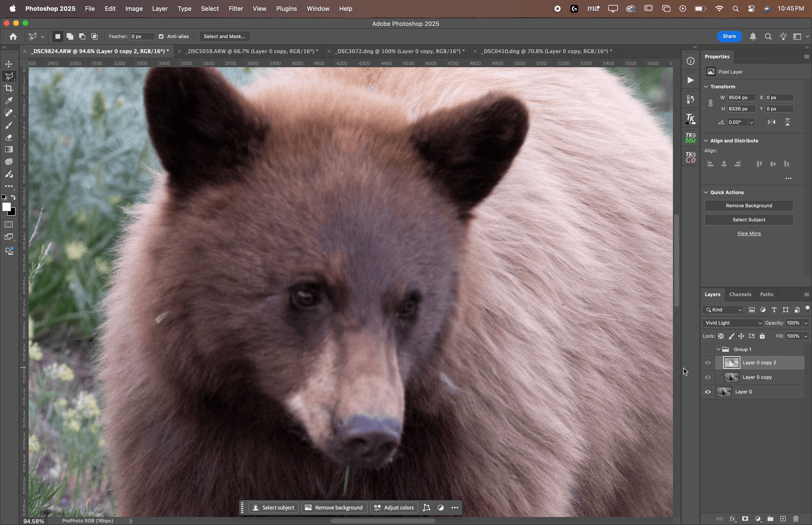
Task: Open the Filter menu
Action: click(236, 9)
